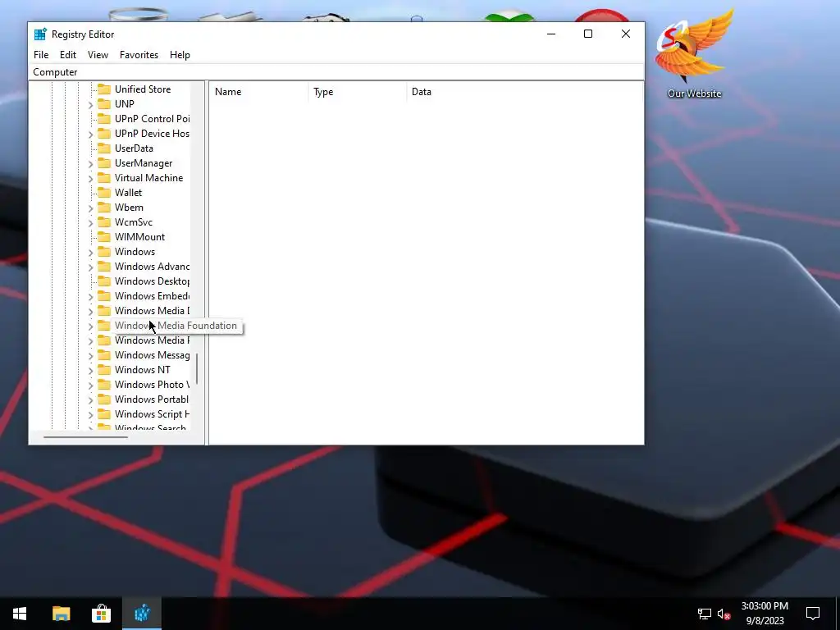The width and height of the screenshot is (840, 630).
Task: Expand the Windows Messaging key
Action: coord(90,355)
